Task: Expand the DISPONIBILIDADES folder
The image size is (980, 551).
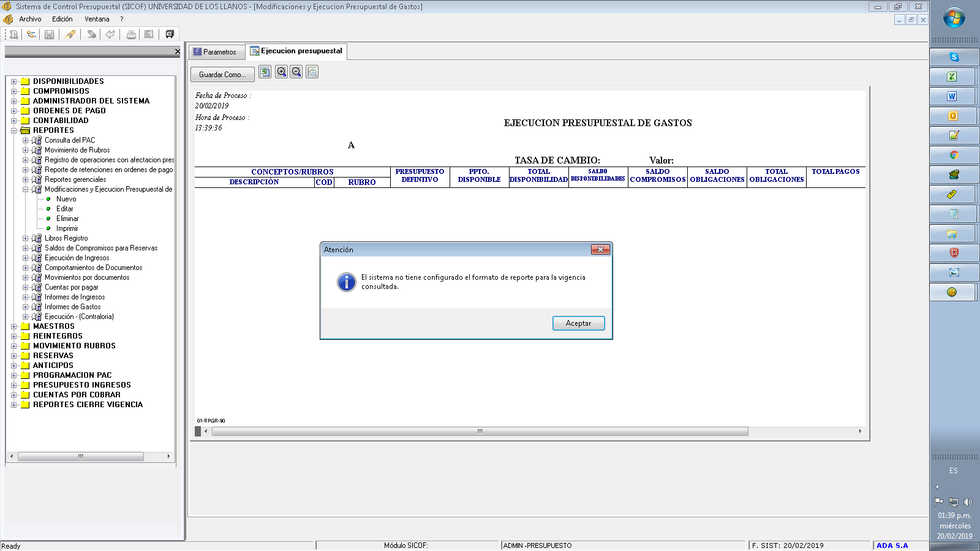Action: 13,81
